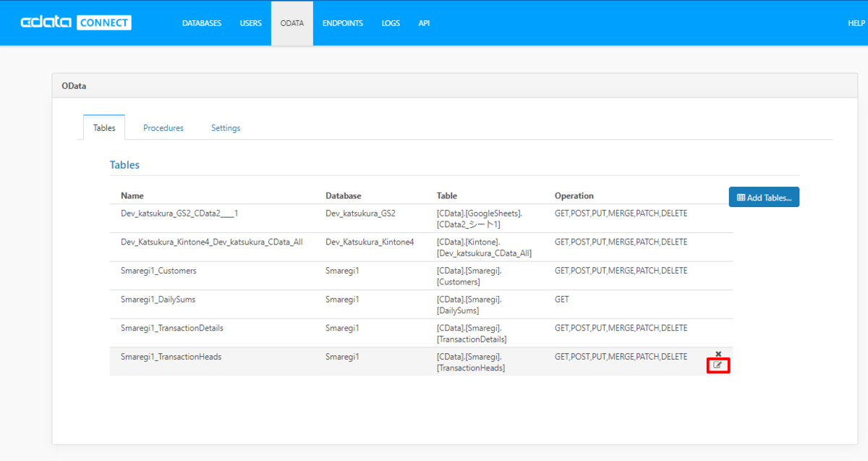View the Logs page
Screen dimensions: 868x461
391,23
